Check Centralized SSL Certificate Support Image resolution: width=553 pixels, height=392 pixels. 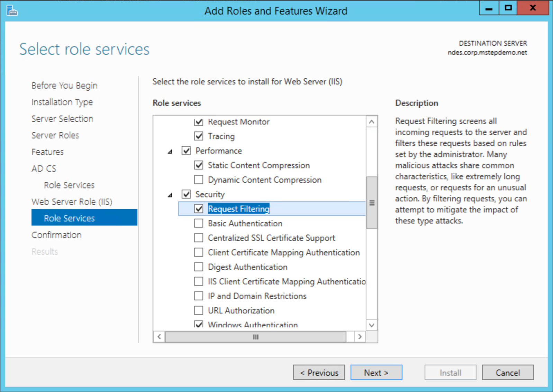(199, 238)
